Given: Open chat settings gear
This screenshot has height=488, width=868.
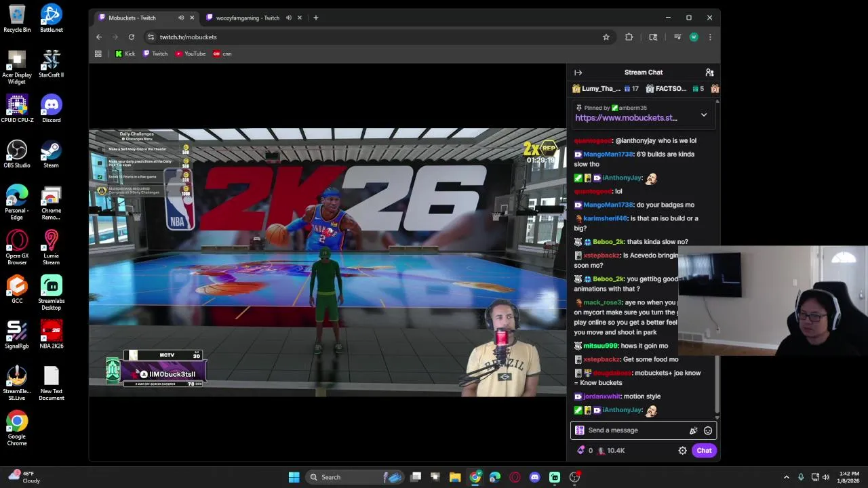Looking at the screenshot, I should coord(683,451).
